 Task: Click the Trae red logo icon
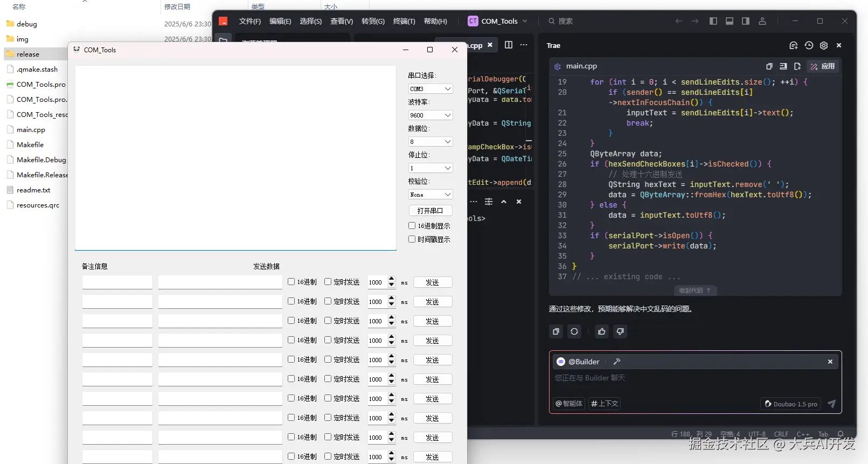(223, 21)
